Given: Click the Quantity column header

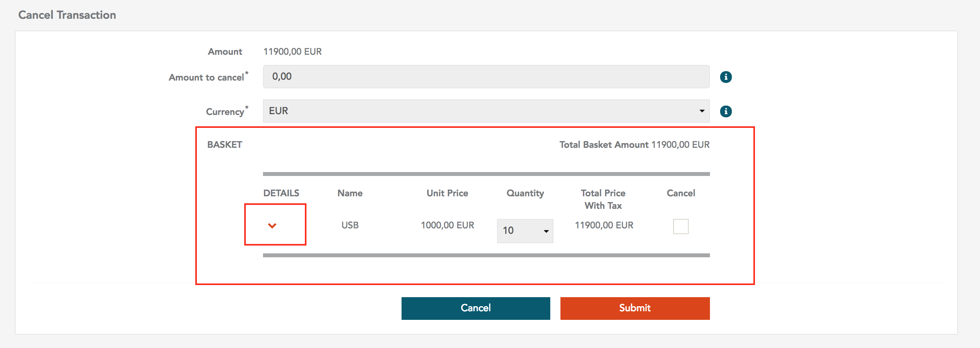Looking at the screenshot, I should click(x=525, y=194).
